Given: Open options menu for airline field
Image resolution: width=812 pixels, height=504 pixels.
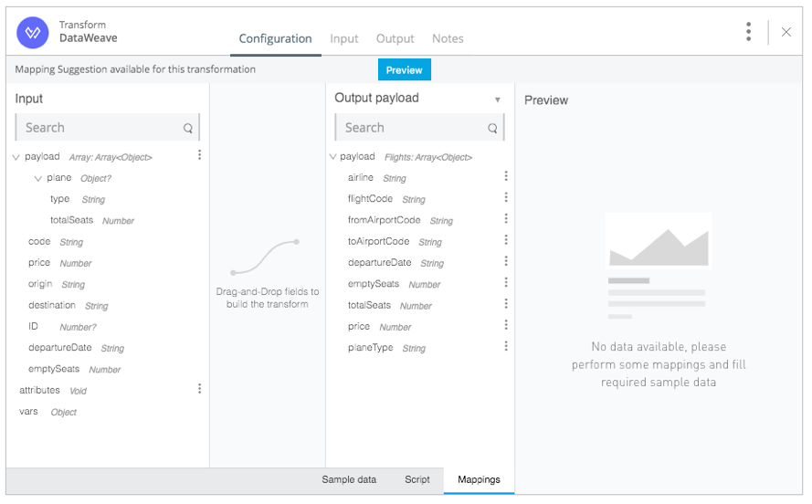Looking at the screenshot, I should tap(506, 176).
